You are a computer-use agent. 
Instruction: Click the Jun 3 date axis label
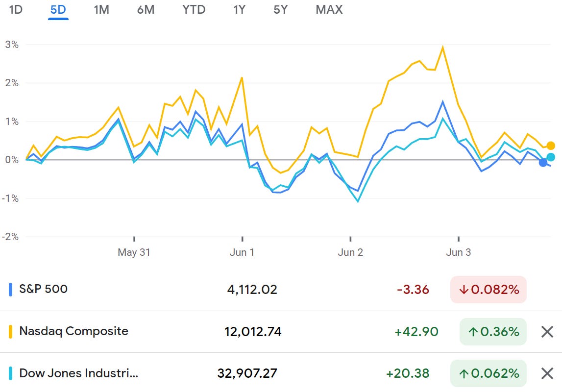click(x=459, y=252)
